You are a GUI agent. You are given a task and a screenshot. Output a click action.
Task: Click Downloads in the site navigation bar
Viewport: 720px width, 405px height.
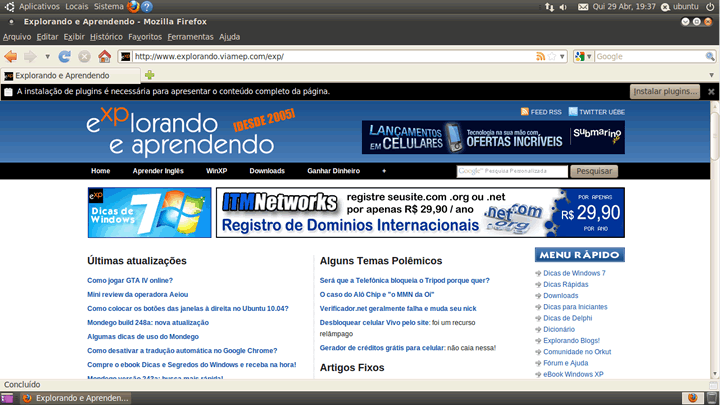(267, 171)
